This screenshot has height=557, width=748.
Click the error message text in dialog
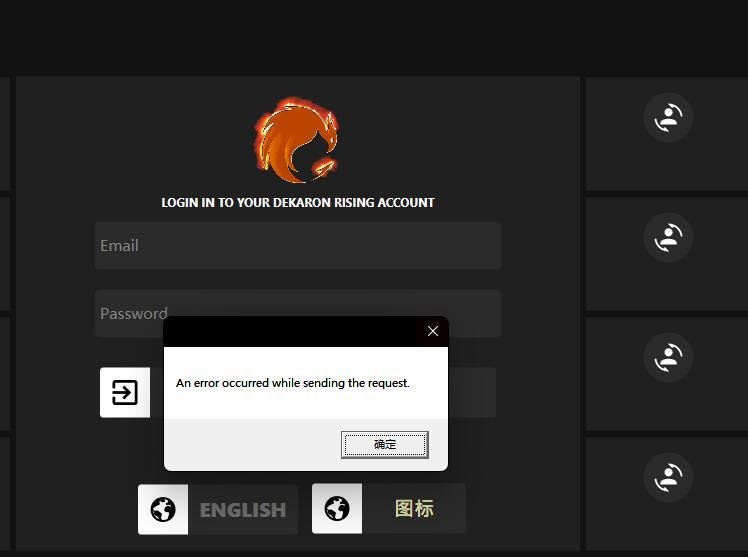coord(293,383)
